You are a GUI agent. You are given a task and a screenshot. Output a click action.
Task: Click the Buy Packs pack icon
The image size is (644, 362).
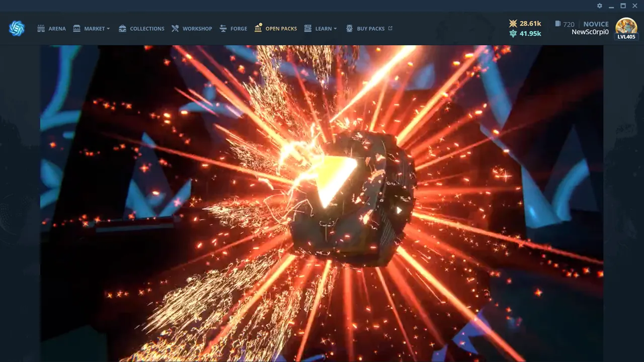pos(350,28)
